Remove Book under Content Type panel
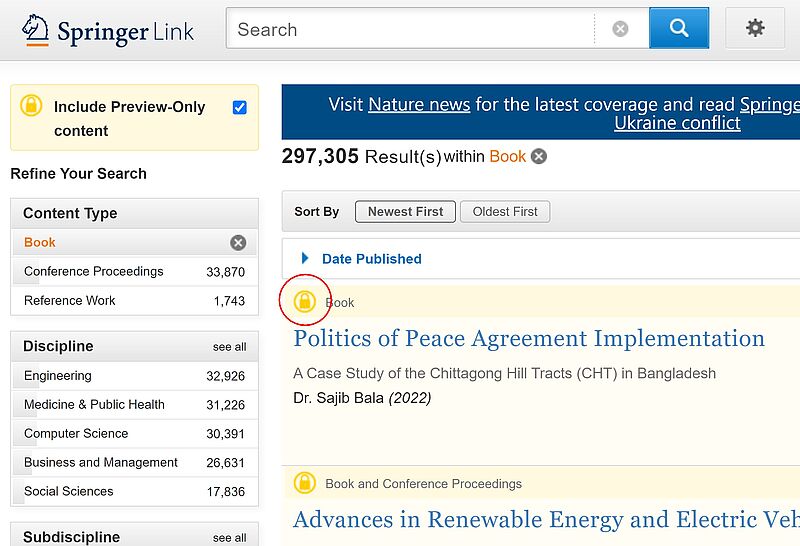 click(x=238, y=242)
